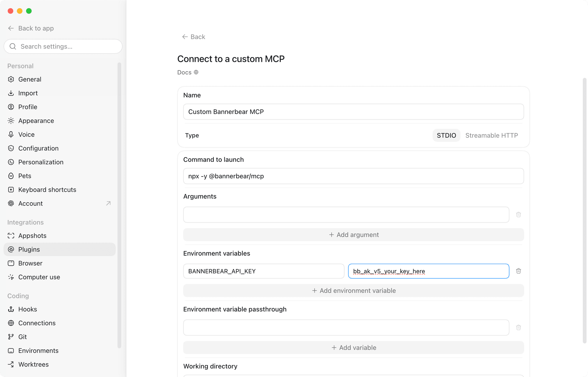Delete the empty argument row
This screenshot has height=377, width=588.
click(518, 215)
